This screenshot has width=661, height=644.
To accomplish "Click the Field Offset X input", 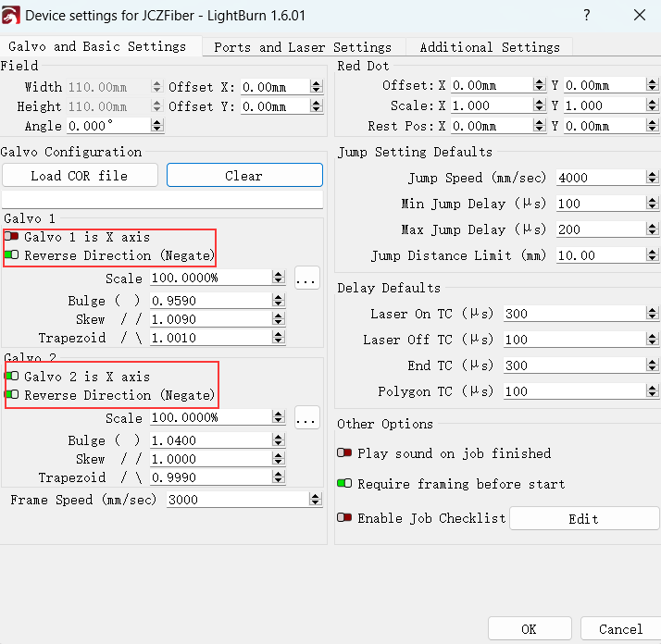I will pos(275,87).
